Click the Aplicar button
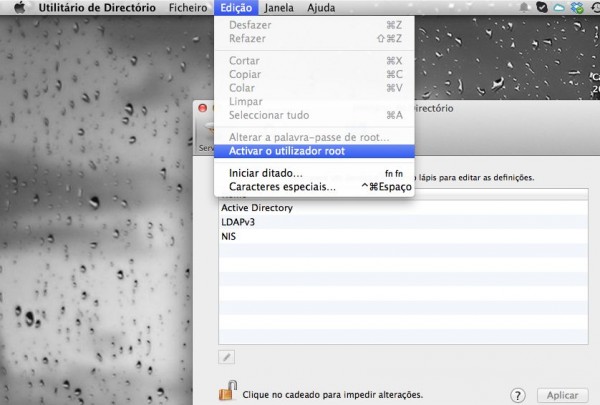Image resolution: width=600 pixels, height=405 pixels. point(562,395)
